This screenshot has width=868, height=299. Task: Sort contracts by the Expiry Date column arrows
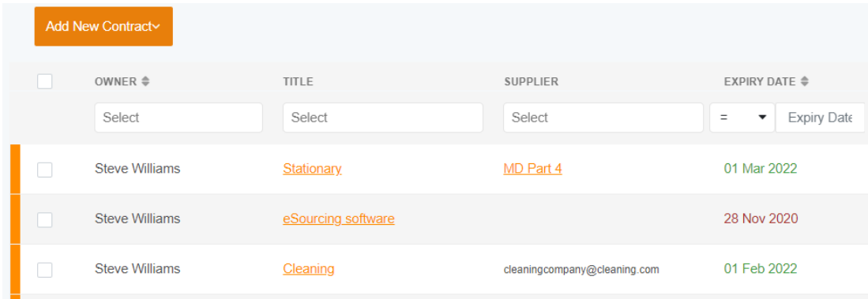(804, 82)
